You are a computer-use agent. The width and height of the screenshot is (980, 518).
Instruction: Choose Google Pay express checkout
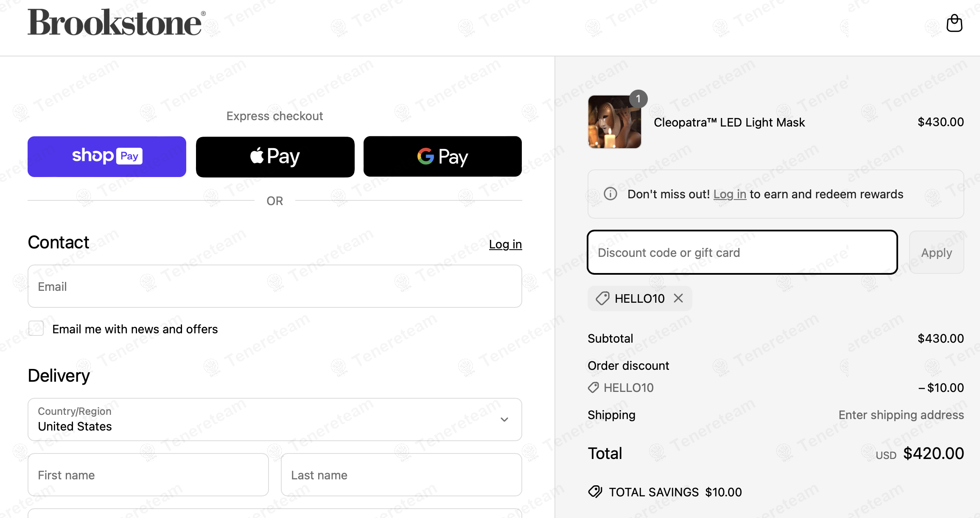[x=442, y=157]
